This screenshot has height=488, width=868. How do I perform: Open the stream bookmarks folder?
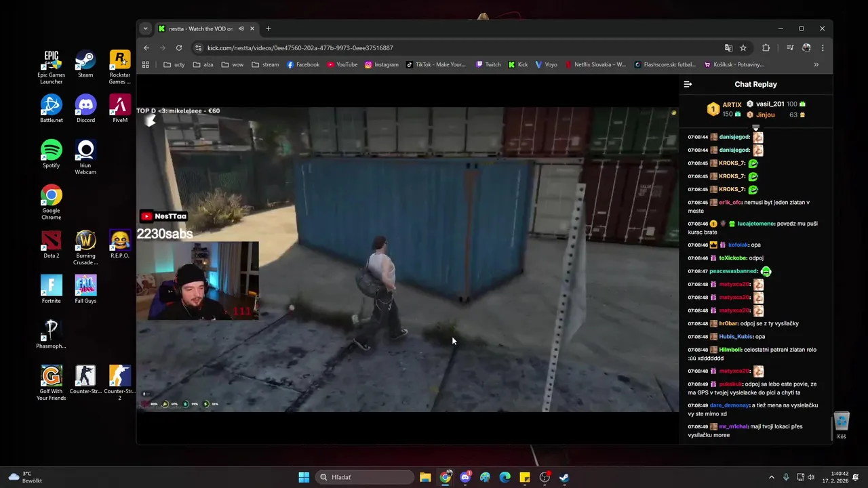coord(265,64)
